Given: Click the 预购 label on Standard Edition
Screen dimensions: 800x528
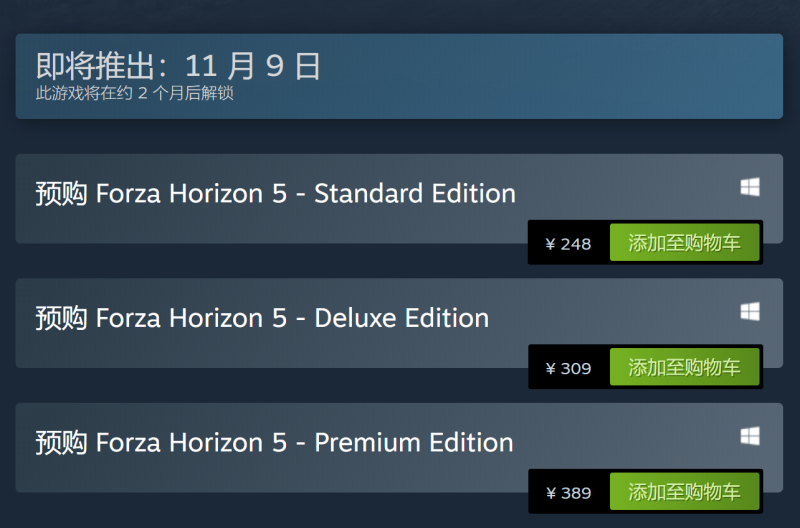Looking at the screenshot, I should (x=61, y=194).
